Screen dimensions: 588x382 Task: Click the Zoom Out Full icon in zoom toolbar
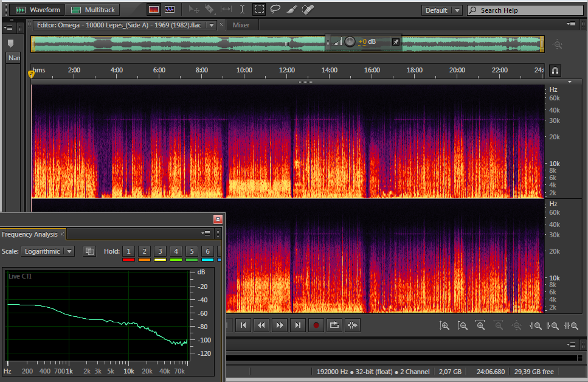pyautogui.click(x=517, y=325)
